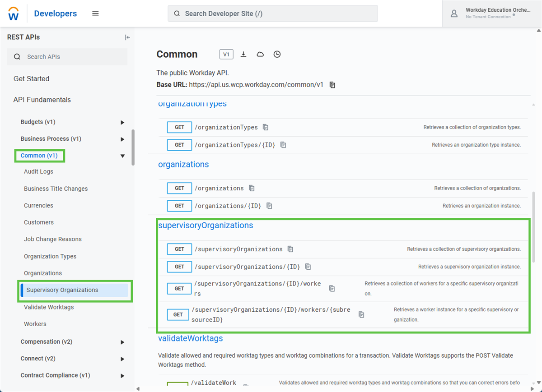Click the sidebar vertical scrollbar thumb

coord(133,148)
